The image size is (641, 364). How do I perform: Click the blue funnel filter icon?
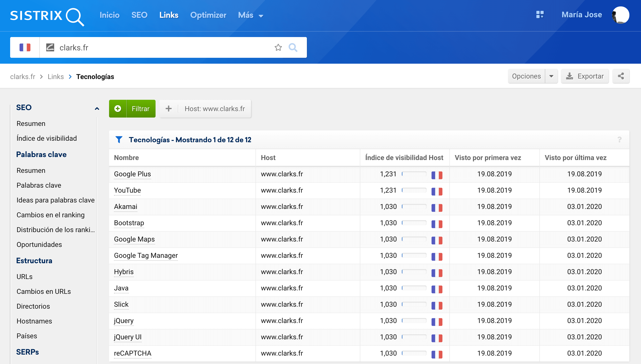coord(119,140)
